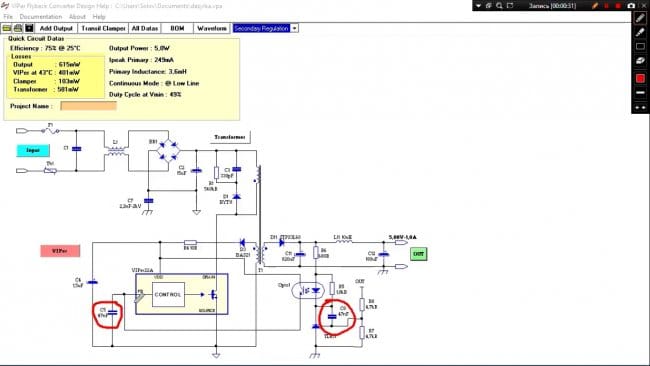Click the print toolbar icon

18,28
